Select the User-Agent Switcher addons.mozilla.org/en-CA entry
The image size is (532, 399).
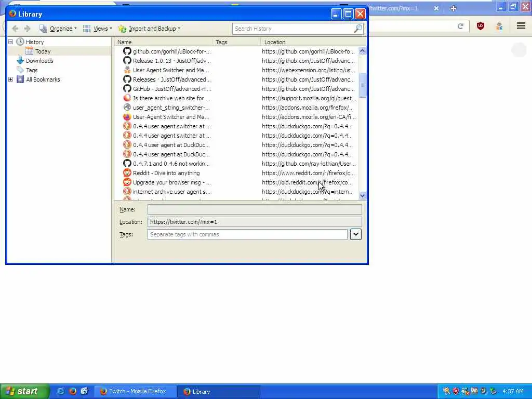click(236, 117)
